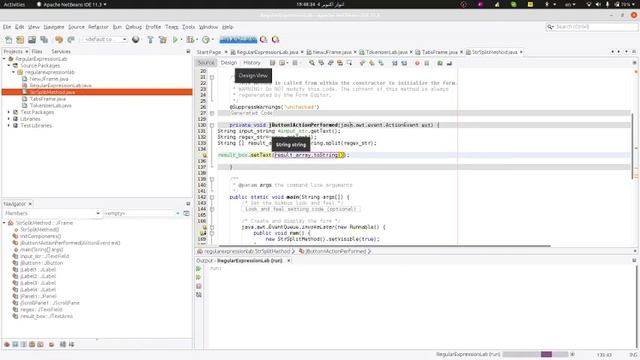Click the Open Project toolbar icon
Screen dimensions: 640x360
[x=32, y=40]
